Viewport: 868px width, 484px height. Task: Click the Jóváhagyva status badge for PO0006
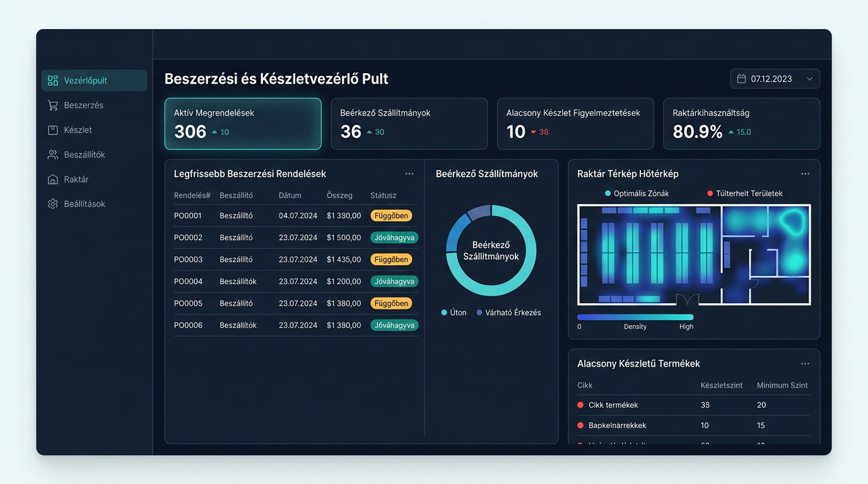394,325
